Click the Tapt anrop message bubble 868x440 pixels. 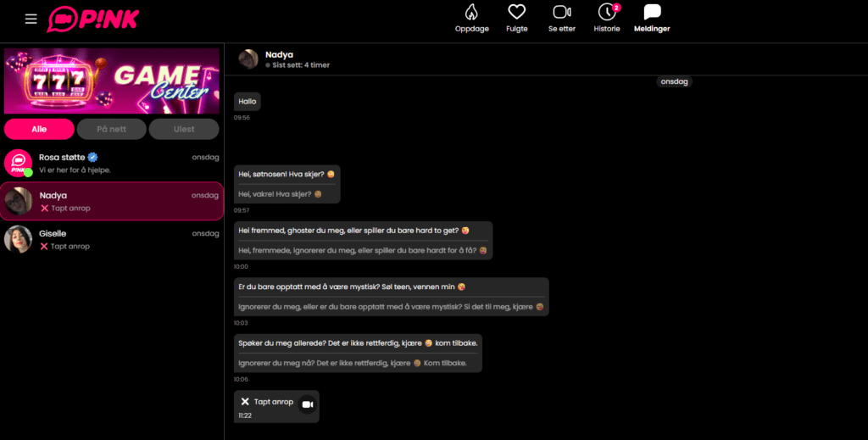276,407
